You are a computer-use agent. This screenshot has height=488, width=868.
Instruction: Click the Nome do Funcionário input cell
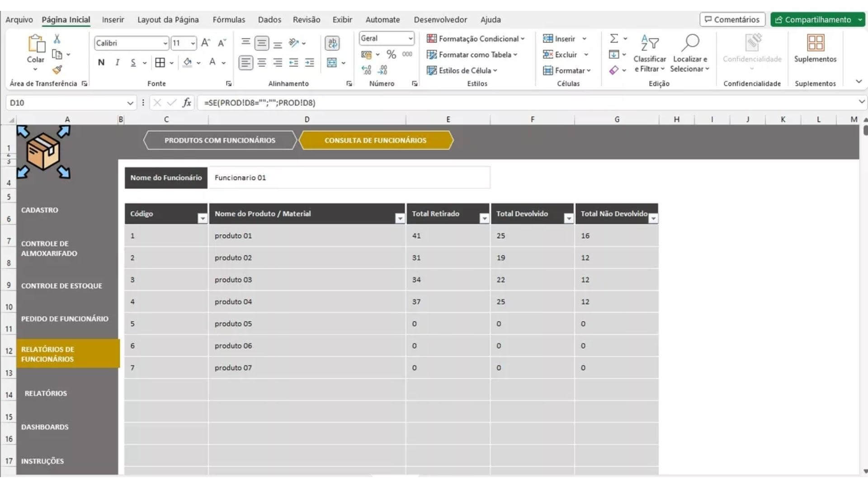348,178
